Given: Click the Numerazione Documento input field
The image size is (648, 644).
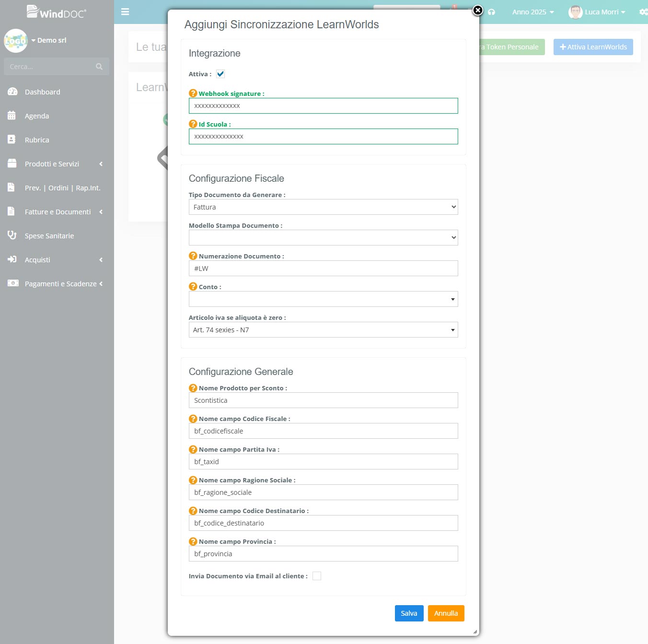Looking at the screenshot, I should [323, 268].
